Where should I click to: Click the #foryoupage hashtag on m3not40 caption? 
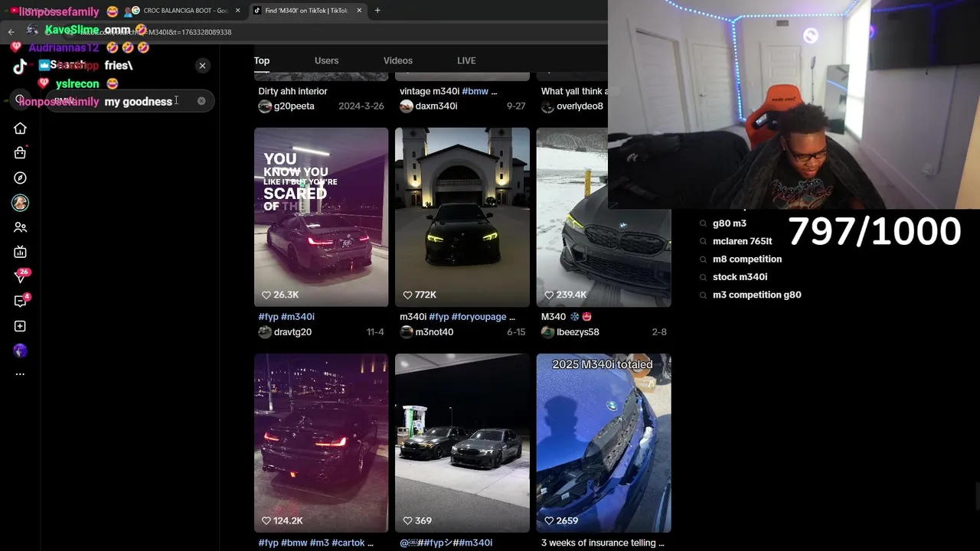tap(479, 317)
